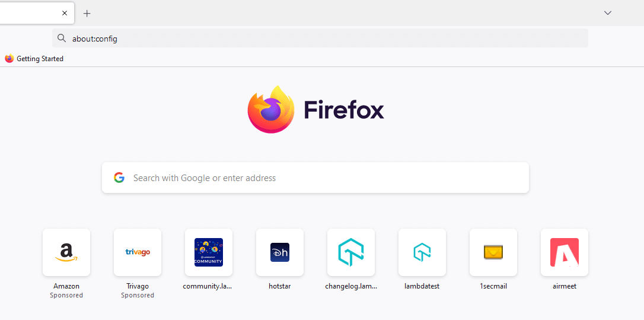This screenshot has height=320, width=644.
Task: Click Sponsored text under Trivago
Action: (138, 295)
